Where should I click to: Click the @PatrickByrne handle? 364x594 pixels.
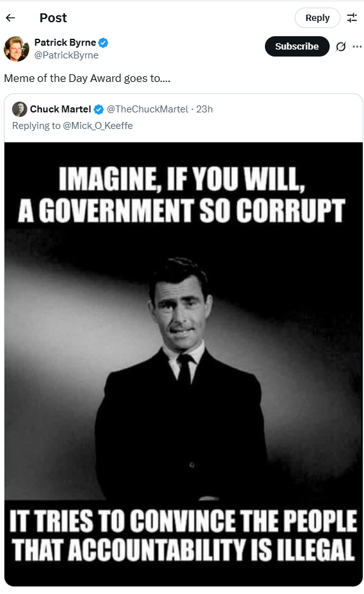click(66, 55)
